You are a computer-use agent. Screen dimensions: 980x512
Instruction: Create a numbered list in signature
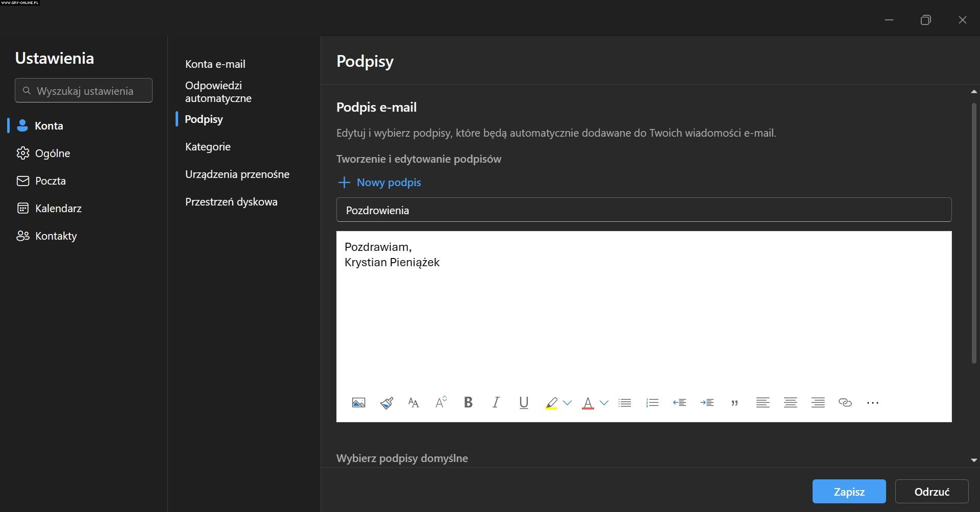[652, 403]
